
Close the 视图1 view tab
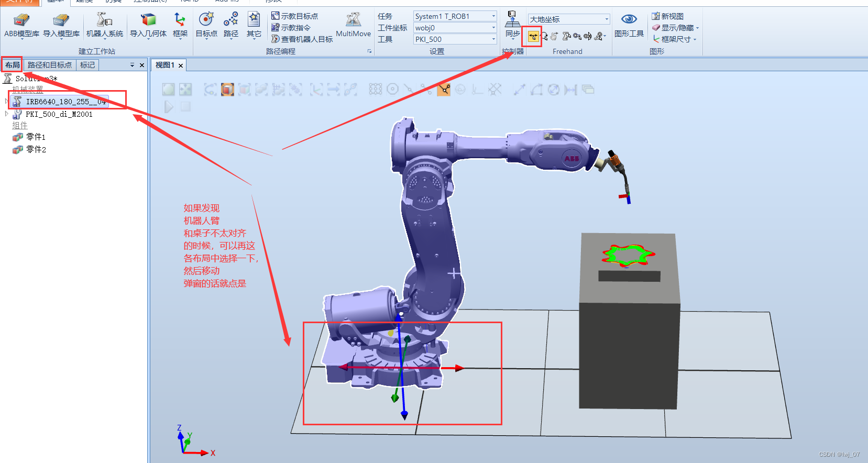[181, 65]
